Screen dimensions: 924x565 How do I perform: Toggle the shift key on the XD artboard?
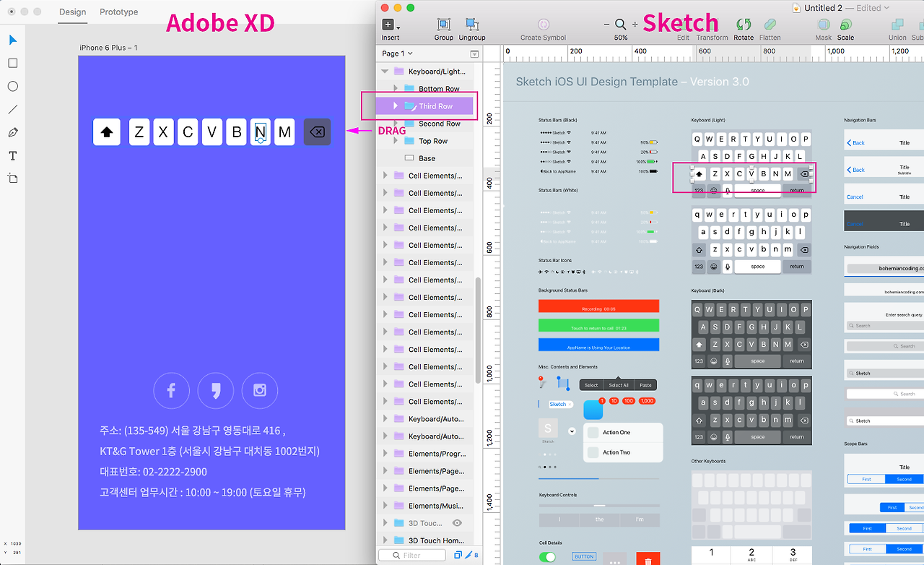point(107,131)
